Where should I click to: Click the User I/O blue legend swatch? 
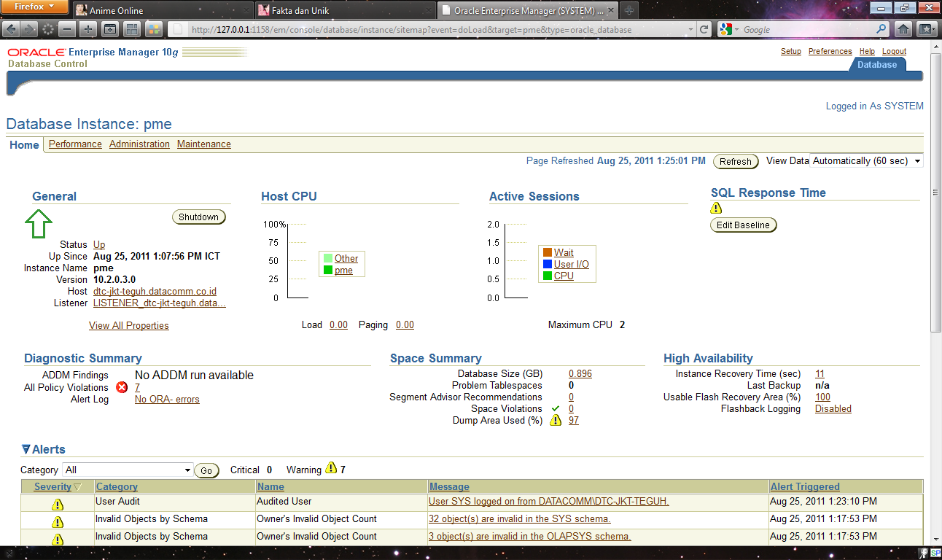pyautogui.click(x=548, y=264)
